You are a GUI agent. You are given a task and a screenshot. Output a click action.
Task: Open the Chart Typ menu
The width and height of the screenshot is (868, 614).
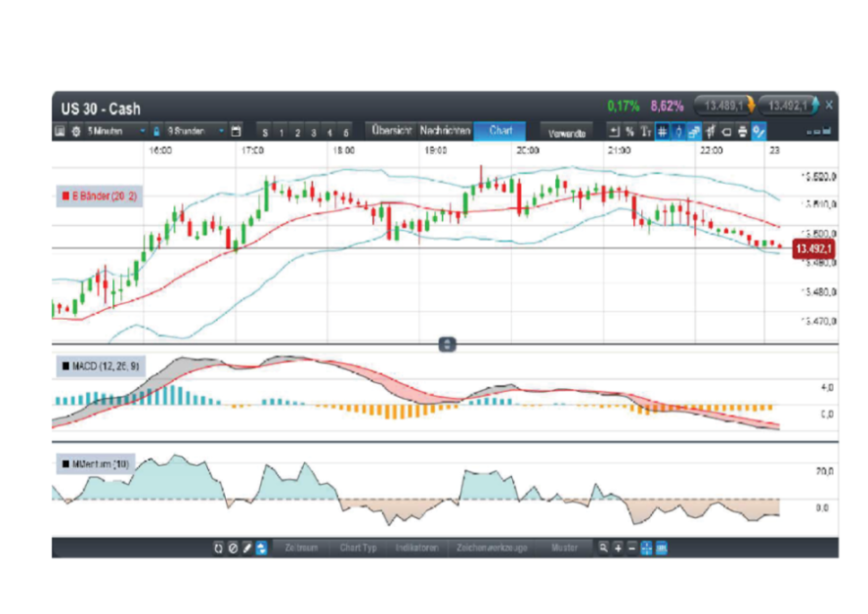[x=358, y=548]
